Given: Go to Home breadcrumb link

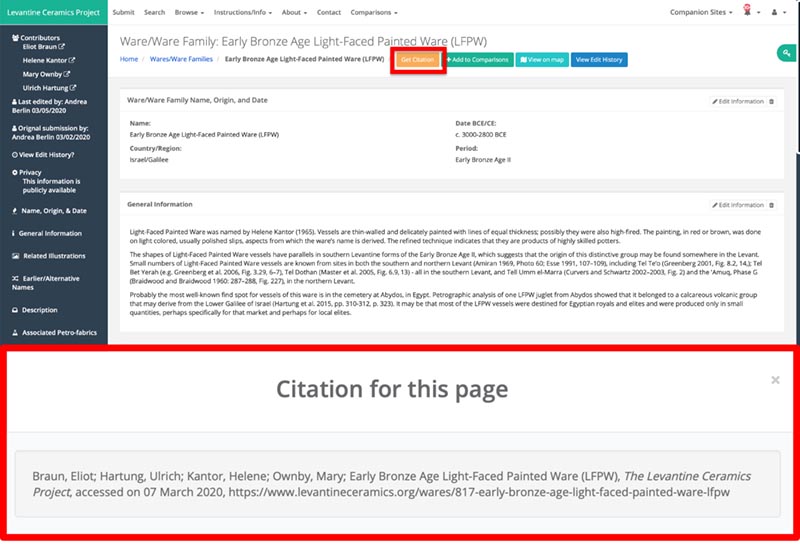Looking at the screenshot, I should (129, 59).
